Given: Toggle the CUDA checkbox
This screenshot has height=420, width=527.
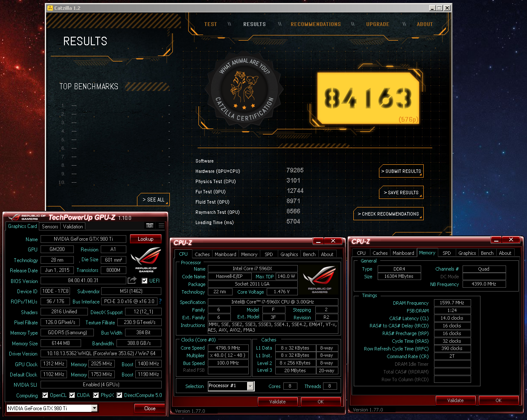Looking at the screenshot, I should pos(72,395).
